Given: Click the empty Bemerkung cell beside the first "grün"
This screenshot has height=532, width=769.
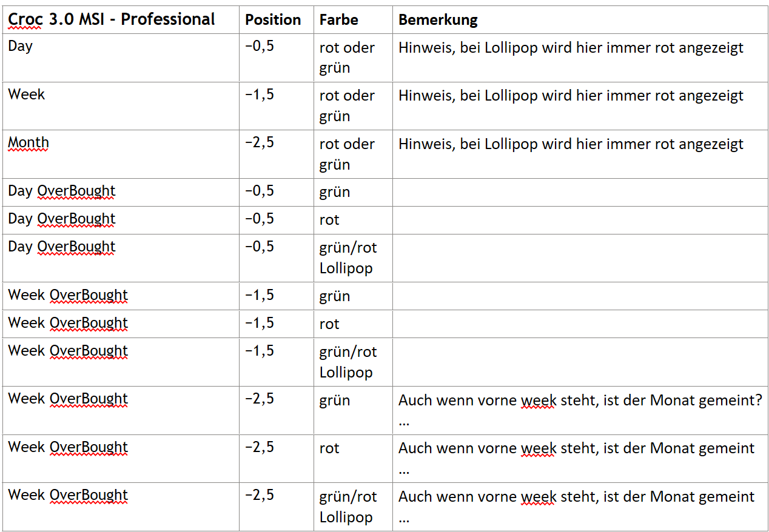Looking at the screenshot, I should [579, 192].
